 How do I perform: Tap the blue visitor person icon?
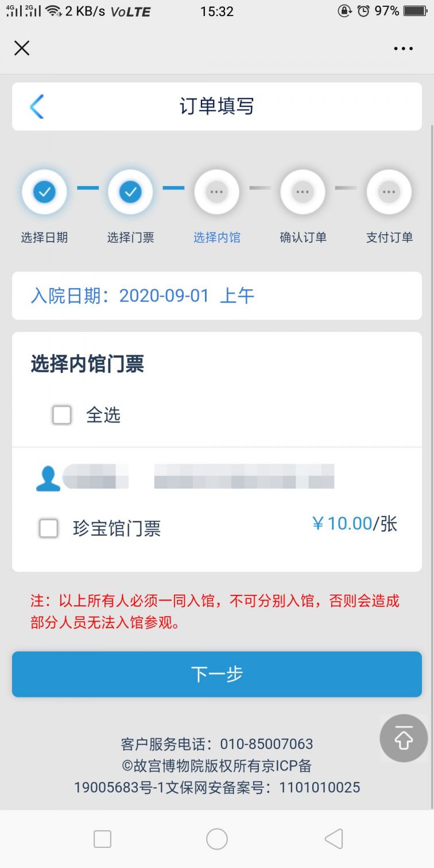tap(48, 478)
